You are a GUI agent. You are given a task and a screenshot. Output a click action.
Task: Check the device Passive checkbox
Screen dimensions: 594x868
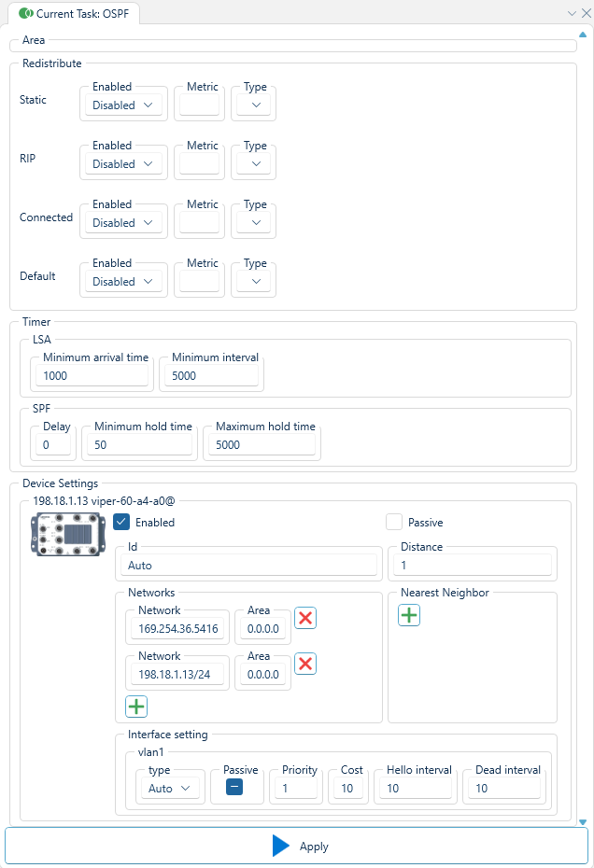tap(394, 522)
